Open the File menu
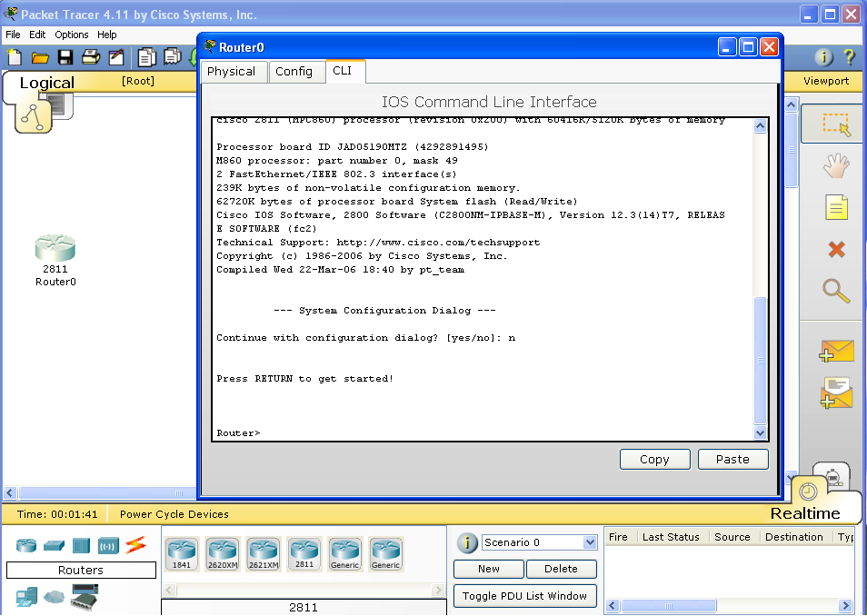The width and height of the screenshot is (867, 616). [x=13, y=35]
